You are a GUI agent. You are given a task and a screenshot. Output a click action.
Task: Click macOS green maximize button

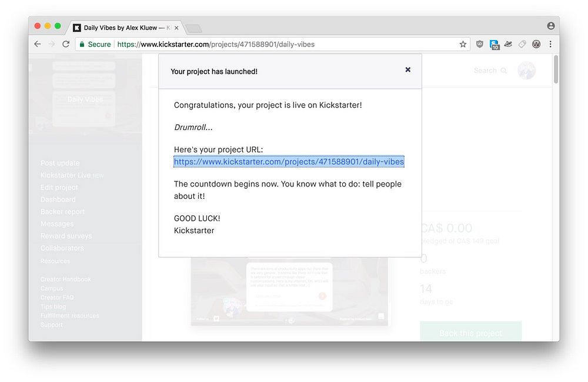coord(58,26)
